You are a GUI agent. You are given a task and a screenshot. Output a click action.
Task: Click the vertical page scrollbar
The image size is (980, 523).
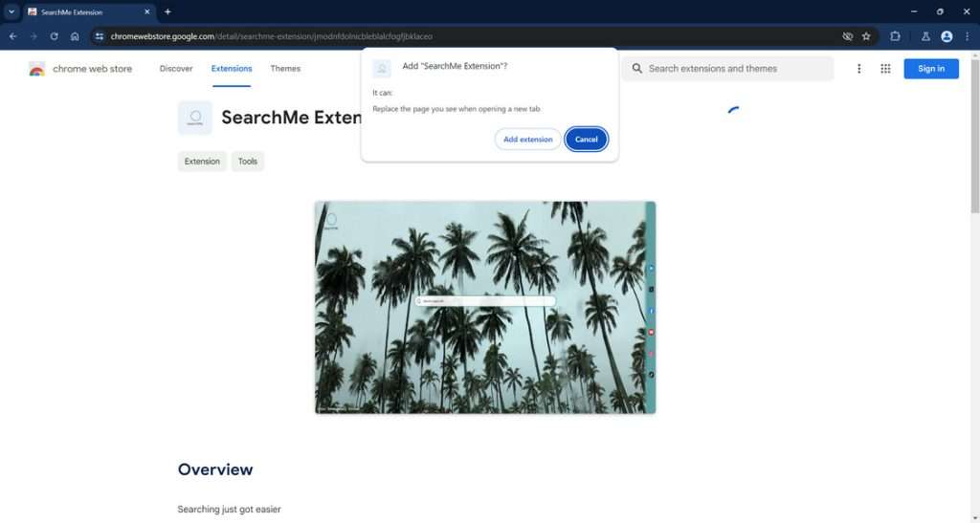coord(974,135)
